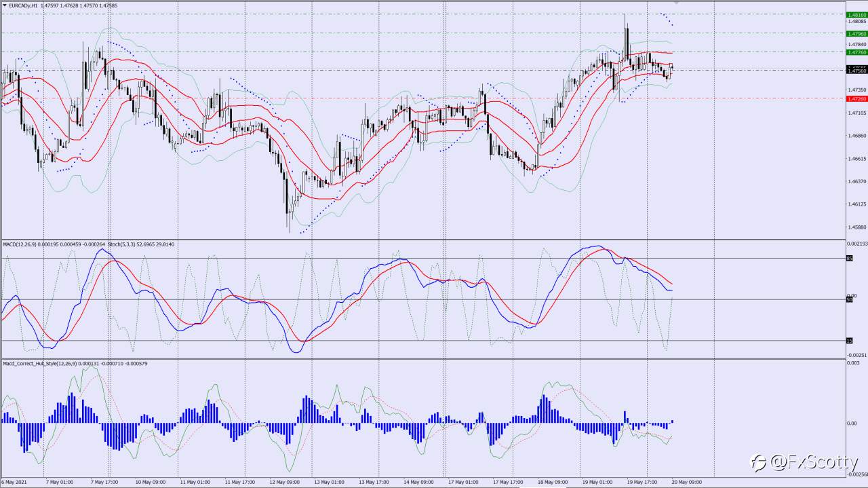Image resolution: width=868 pixels, height=488 pixels.
Task: Select the MACD(12,26,9) indicator label
Action: (20, 244)
